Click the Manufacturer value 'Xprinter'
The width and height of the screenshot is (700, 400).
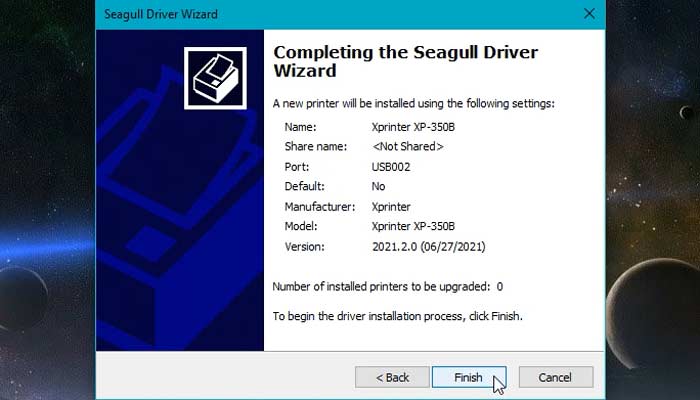click(x=391, y=207)
